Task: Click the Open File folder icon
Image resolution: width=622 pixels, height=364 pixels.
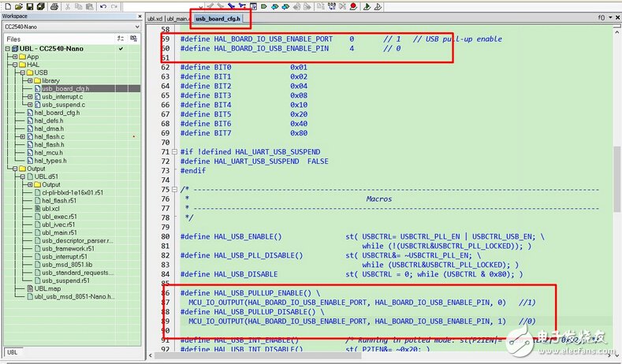Action: point(19,7)
